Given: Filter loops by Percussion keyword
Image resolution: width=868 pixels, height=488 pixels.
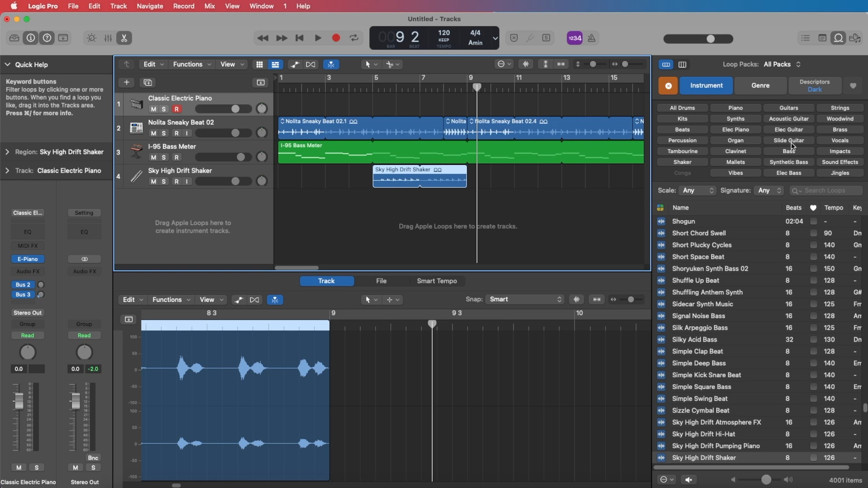Looking at the screenshot, I should [682, 141].
